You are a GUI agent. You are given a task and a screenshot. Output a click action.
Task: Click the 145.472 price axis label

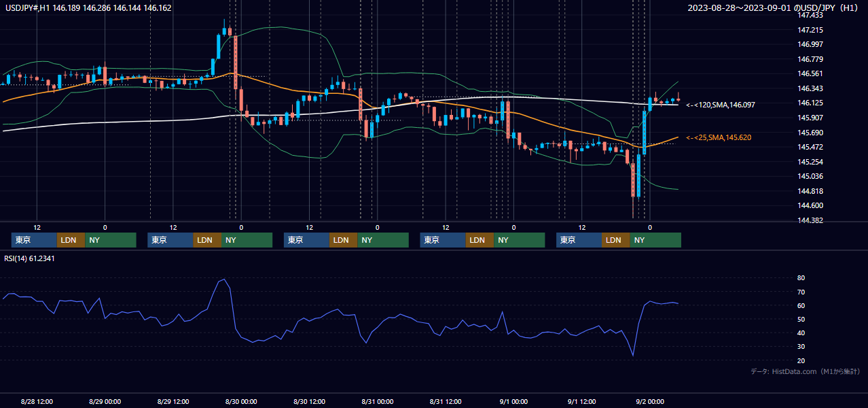811,148
